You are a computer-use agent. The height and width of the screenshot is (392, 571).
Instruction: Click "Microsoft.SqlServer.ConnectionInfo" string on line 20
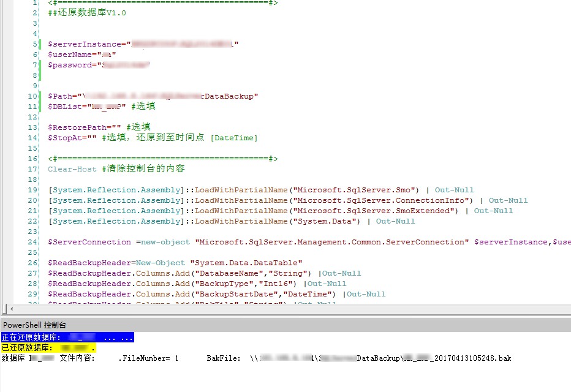pyautogui.click(x=381, y=200)
